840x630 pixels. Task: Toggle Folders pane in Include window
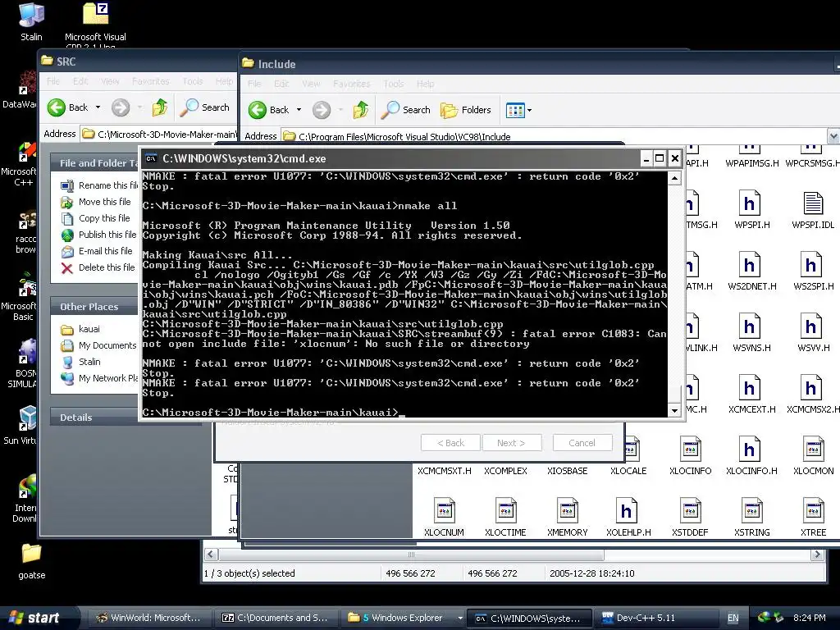pyautogui.click(x=466, y=110)
